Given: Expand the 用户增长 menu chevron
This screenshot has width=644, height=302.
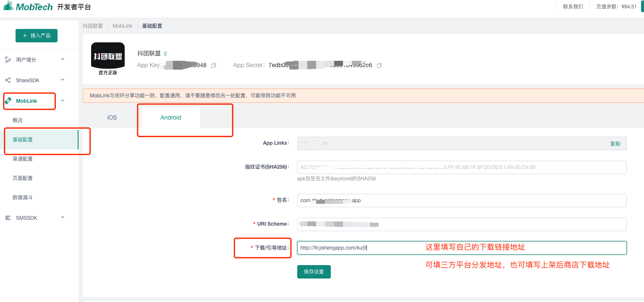Looking at the screenshot, I should tap(63, 59).
